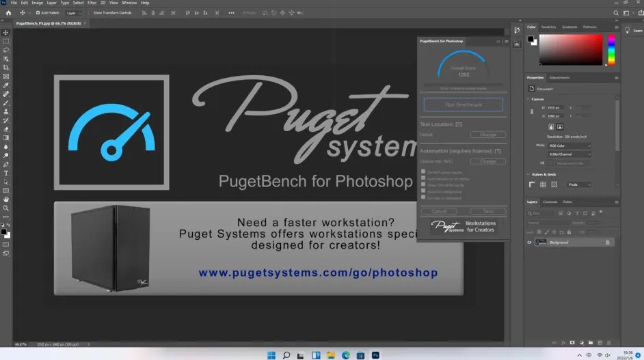Screen dimensions: 644x360
Task: Select the Lasso tool
Action: click(5, 50)
